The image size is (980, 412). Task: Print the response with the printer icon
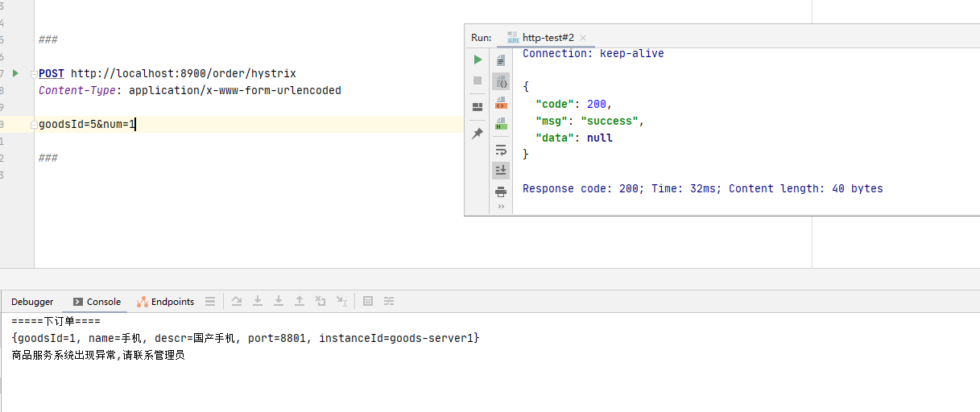click(x=501, y=192)
